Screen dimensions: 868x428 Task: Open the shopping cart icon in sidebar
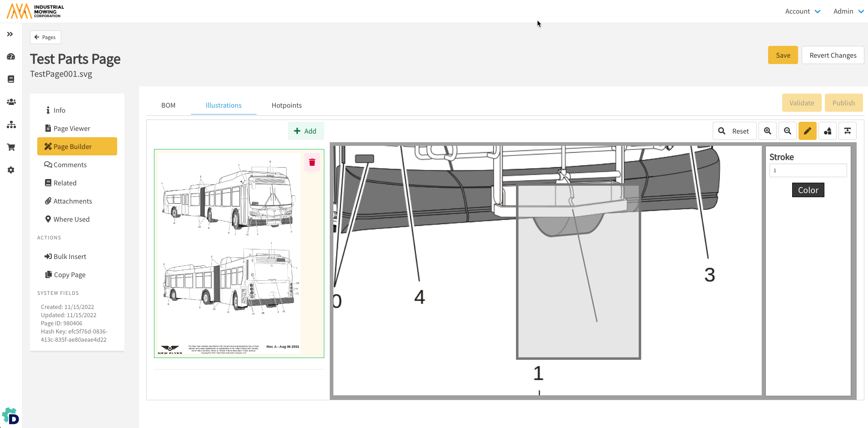click(11, 147)
